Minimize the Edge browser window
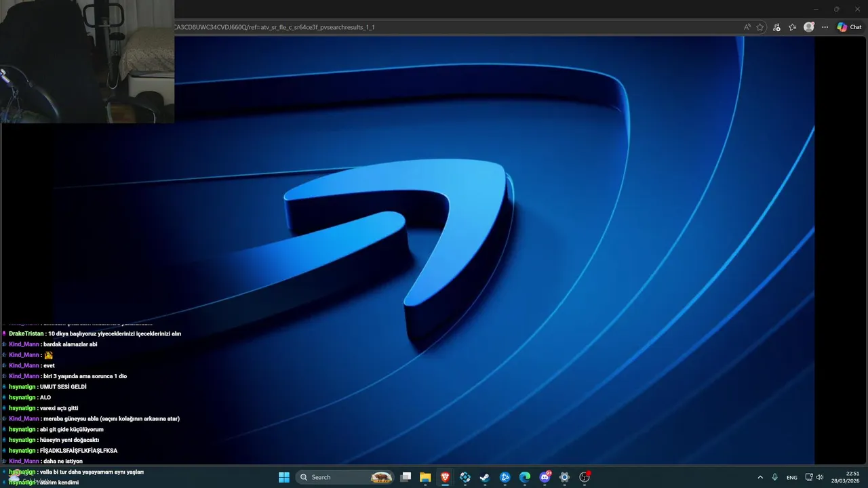 tap(815, 9)
